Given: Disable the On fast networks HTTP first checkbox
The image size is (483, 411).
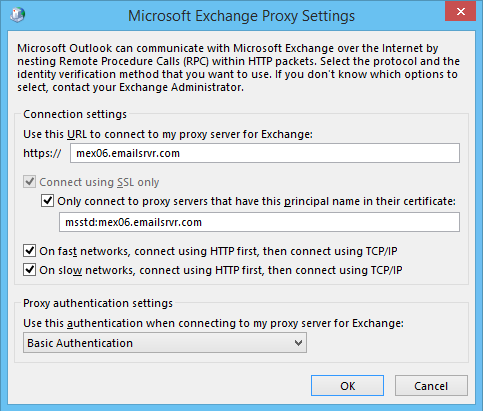Looking at the screenshot, I should pyautogui.click(x=29, y=251).
